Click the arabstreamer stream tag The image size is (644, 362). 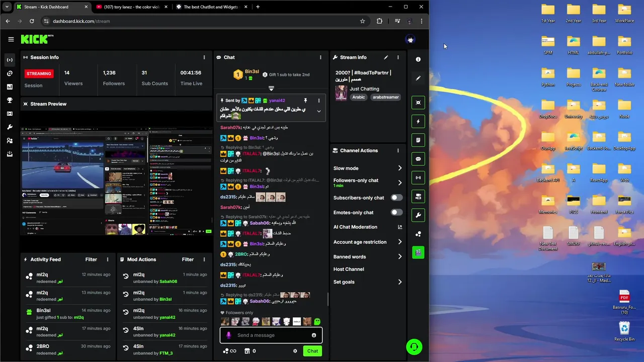click(x=386, y=97)
